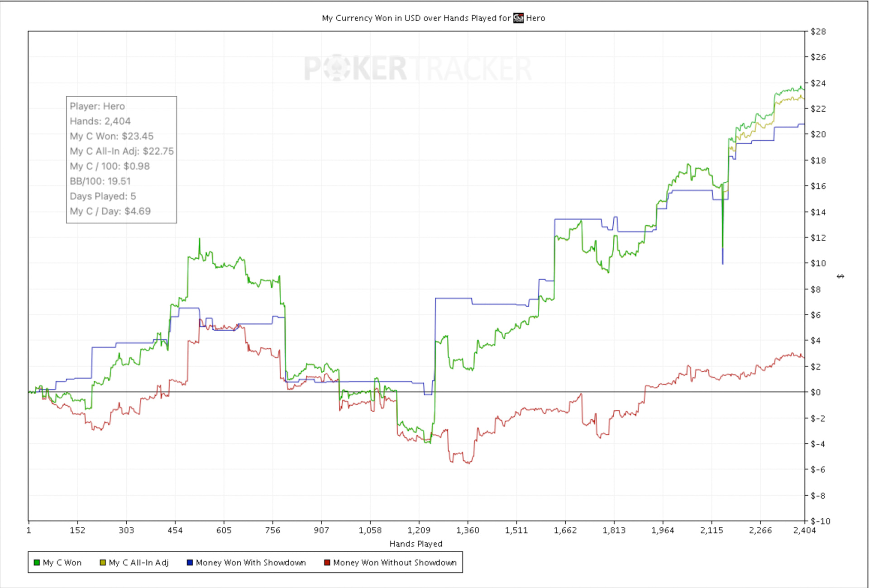Click the 'Hands Played' x-axis title
Screen dimensions: 869x588
pyautogui.click(x=416, y=544)
